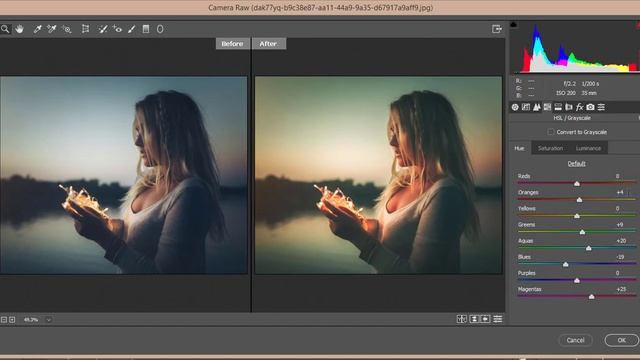
Task: Click the zoom in plus button
Action: point(12,320)
